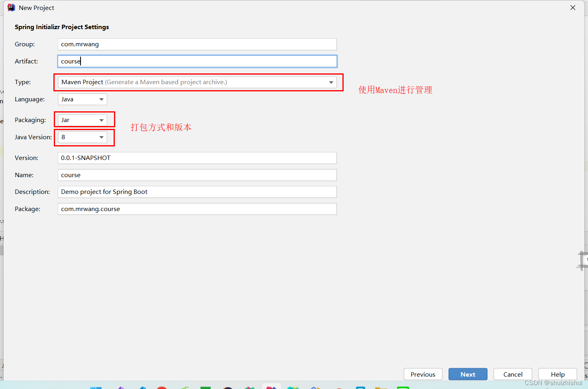Select the Description field text
The width and height of the screenshot is (588, 389).
pos(197,192)
